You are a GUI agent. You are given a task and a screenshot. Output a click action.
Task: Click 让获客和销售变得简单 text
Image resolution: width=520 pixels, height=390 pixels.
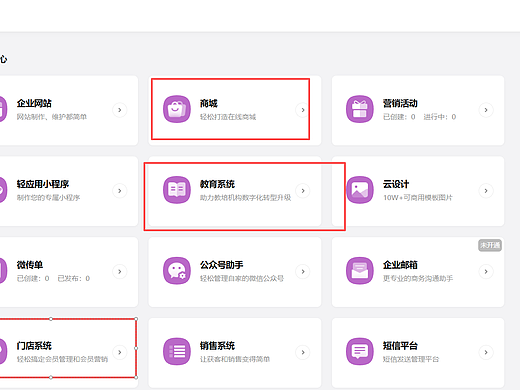coord(235,359)
